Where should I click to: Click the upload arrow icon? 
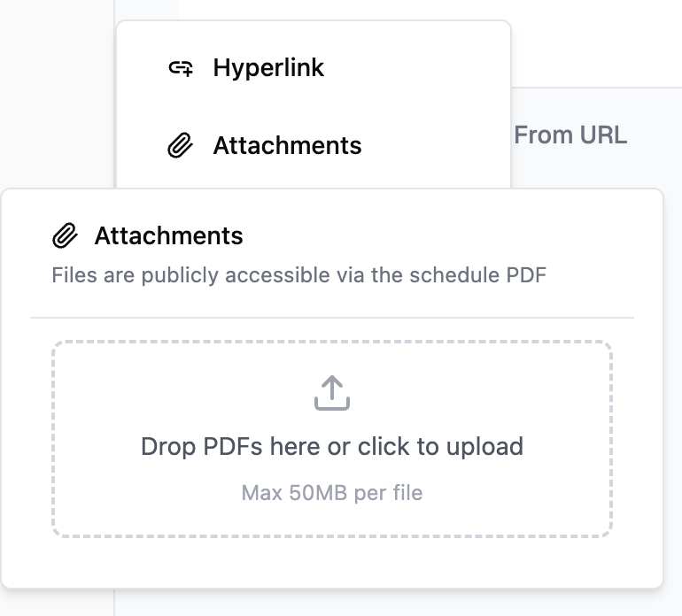click(x=332, y=393)
